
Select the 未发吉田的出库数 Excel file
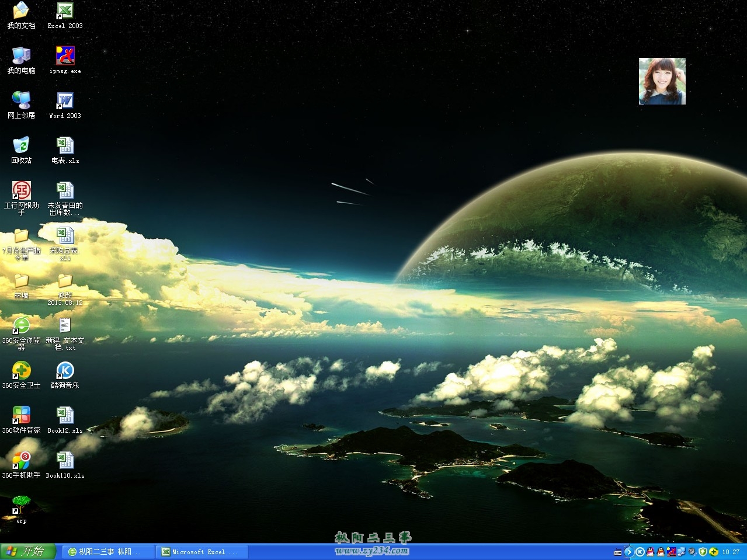[x=65, y=199]
